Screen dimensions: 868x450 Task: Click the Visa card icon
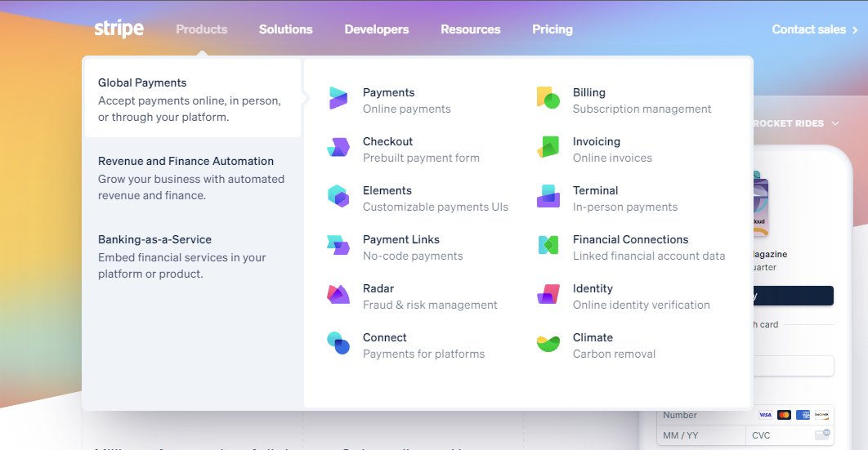(765, 415)
